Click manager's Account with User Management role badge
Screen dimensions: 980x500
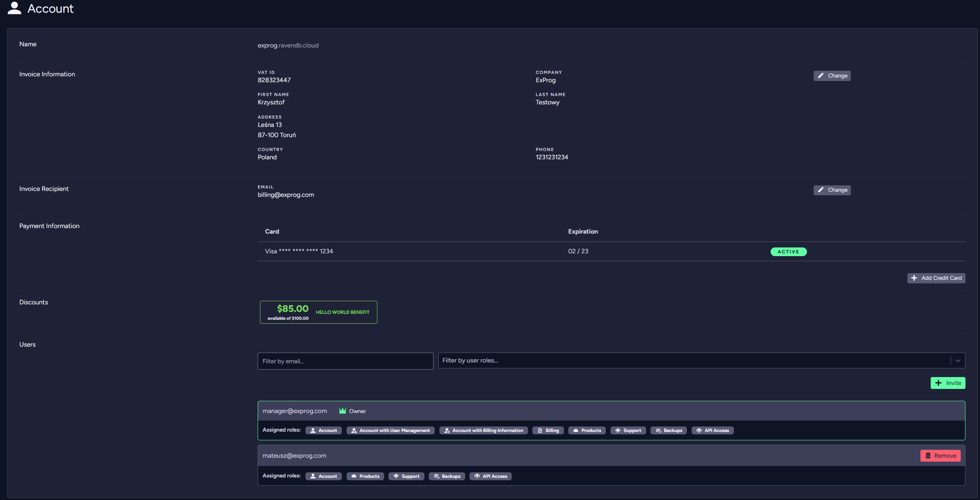point(390,430)
